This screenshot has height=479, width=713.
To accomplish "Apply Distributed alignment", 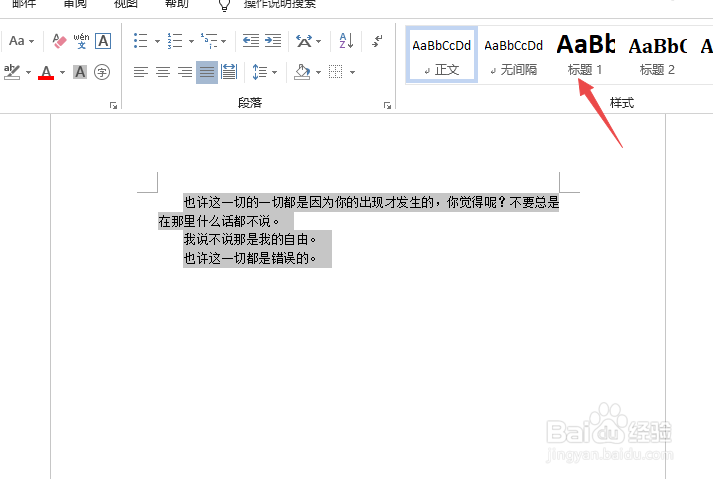I will [229, 72].
